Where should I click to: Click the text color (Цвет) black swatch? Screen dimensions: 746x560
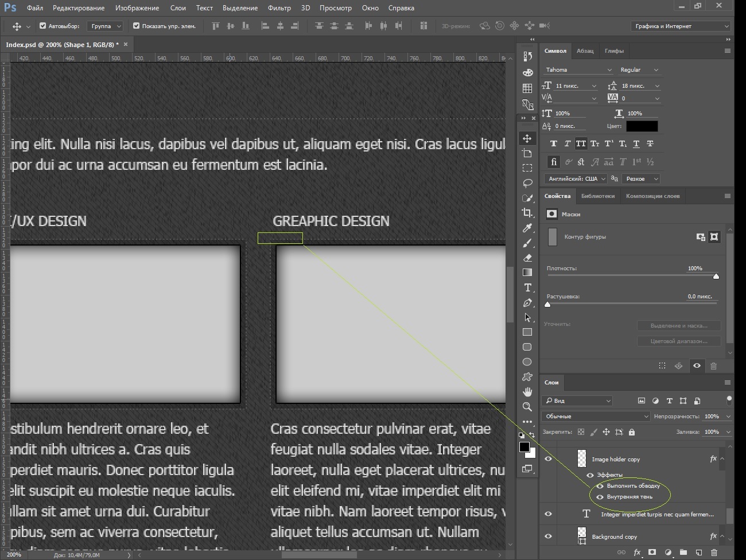(x=642, y=126)
